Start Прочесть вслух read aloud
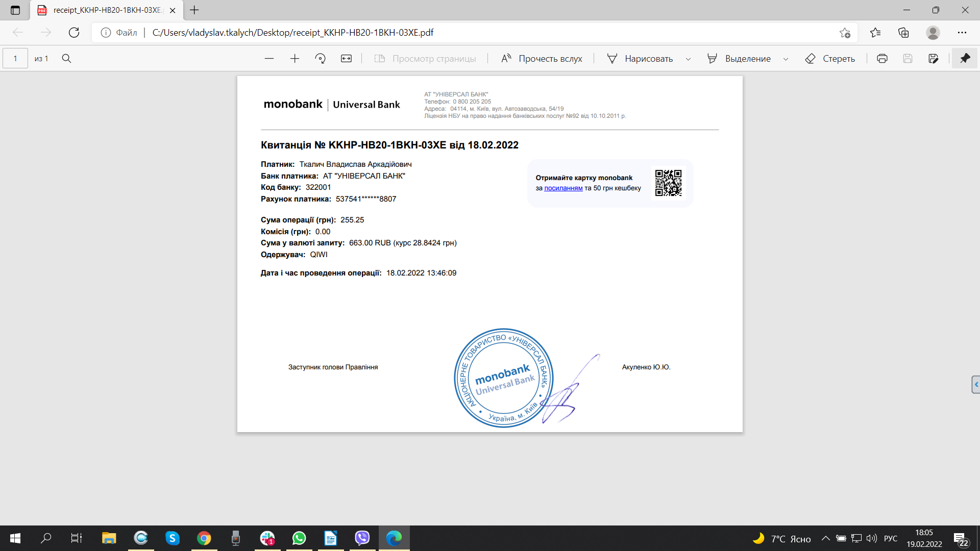Image resolution: width=980 pixels, height=551 pixels. [x=541, y=59]
